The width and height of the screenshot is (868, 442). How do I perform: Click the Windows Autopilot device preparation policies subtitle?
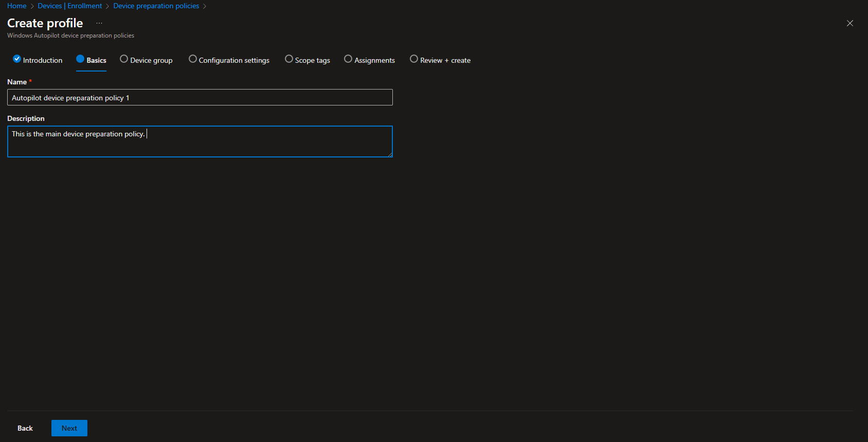pyautogui.click(x=70, y=36)
